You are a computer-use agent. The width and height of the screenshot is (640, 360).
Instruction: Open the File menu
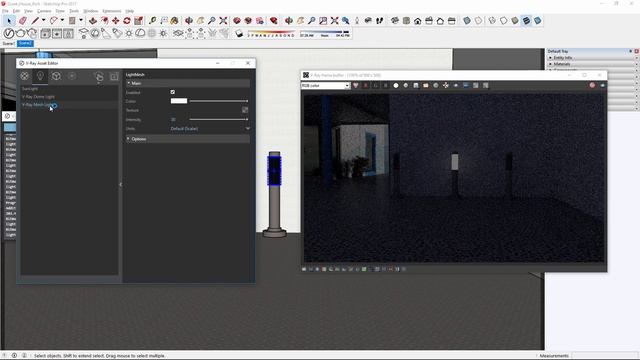(5, 11)
